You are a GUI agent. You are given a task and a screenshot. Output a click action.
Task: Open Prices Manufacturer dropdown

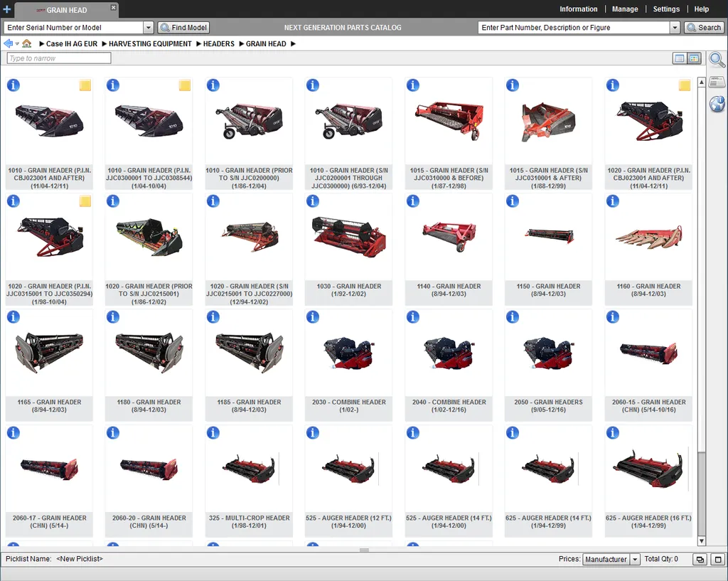point(635,560)
